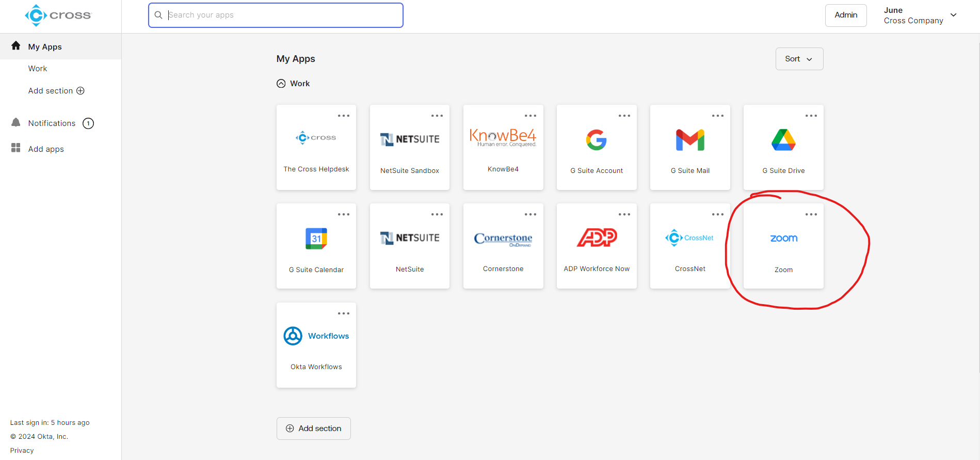Open Cornerstone OnDemand logo

pyautogui.click(x=503, y=239)
